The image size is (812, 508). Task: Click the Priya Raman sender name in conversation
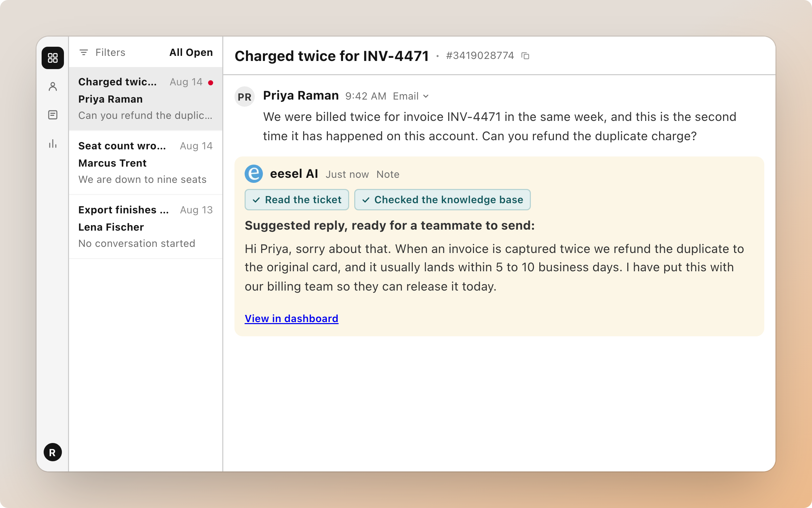(301, 96)
